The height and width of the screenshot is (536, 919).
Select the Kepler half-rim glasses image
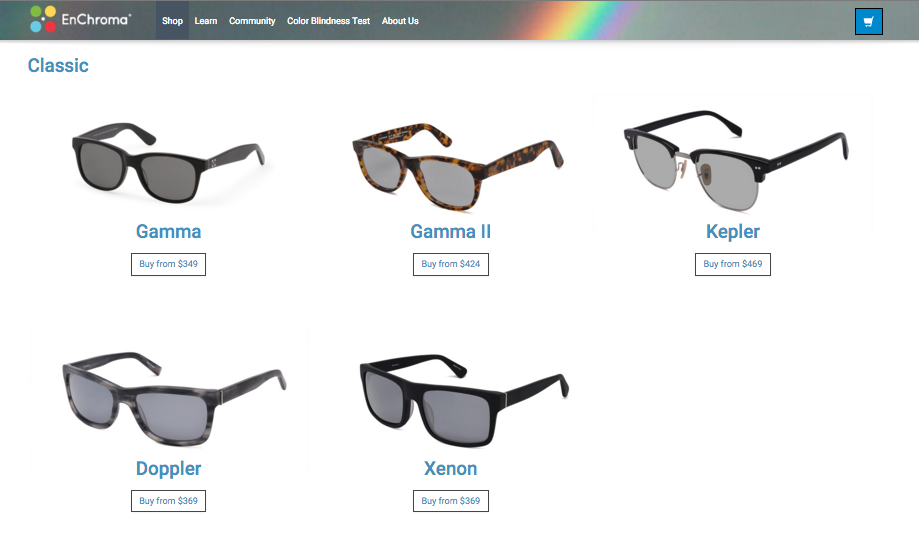(736, 160)
